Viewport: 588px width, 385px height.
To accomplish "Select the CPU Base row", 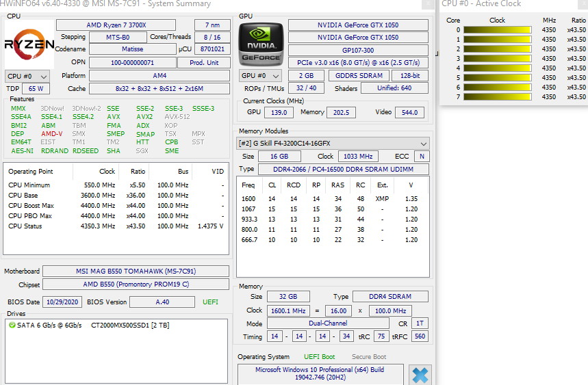I will coord(116,196).
